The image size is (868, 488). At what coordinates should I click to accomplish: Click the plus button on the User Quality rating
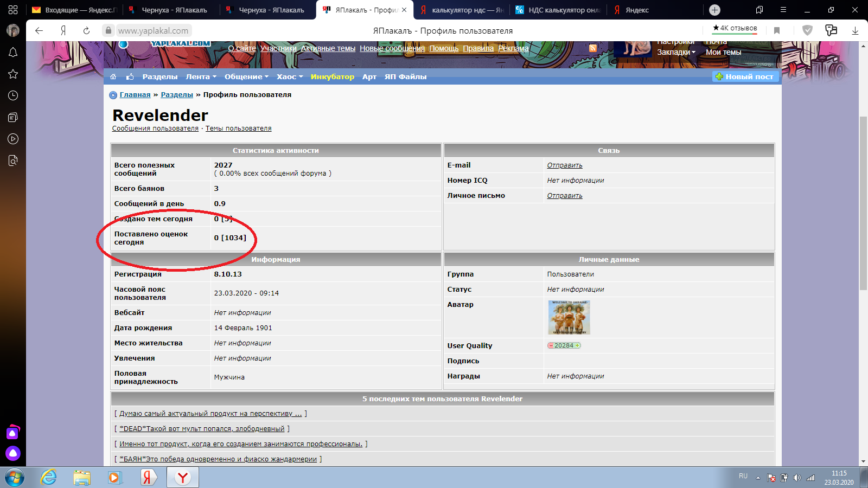pyautogui.click(x=578, y=345)
